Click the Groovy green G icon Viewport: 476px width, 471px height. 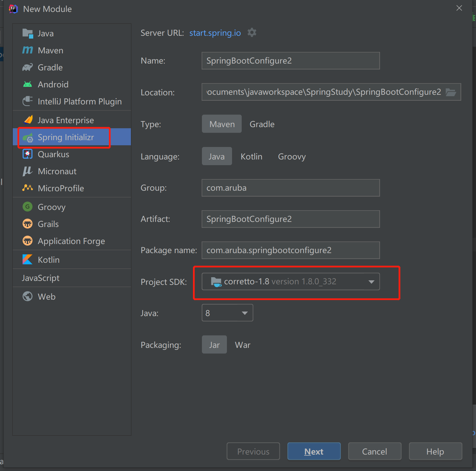[28, 207]
